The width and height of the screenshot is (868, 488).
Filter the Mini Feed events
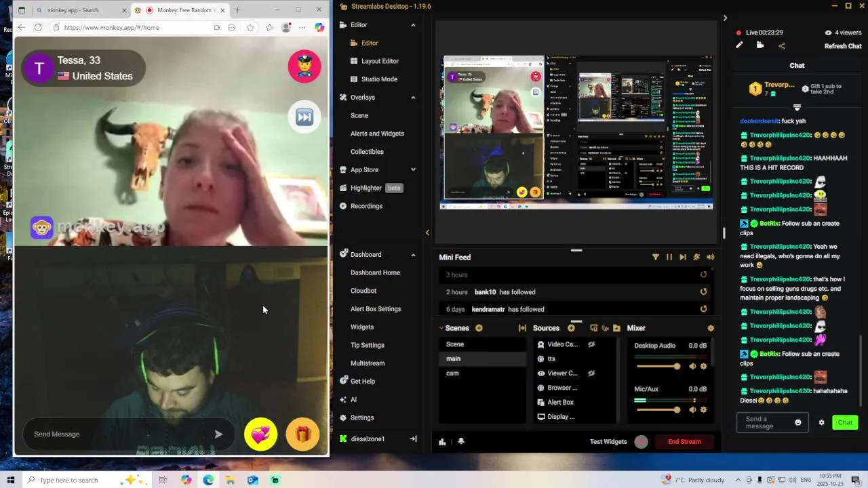pos(656,258)
